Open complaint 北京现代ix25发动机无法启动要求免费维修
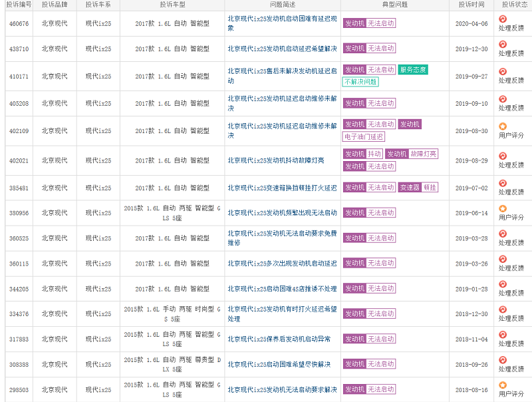The width and height of the screenshot is (532, 402). pos(282,238)
